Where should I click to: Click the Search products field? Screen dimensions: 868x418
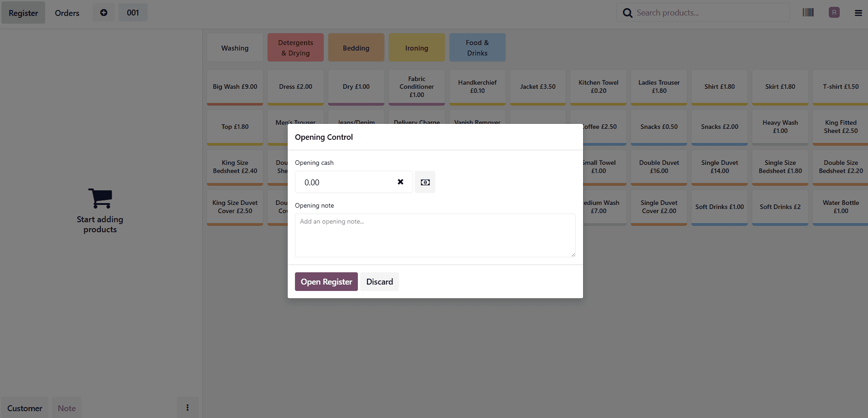[x=703, y=13]
